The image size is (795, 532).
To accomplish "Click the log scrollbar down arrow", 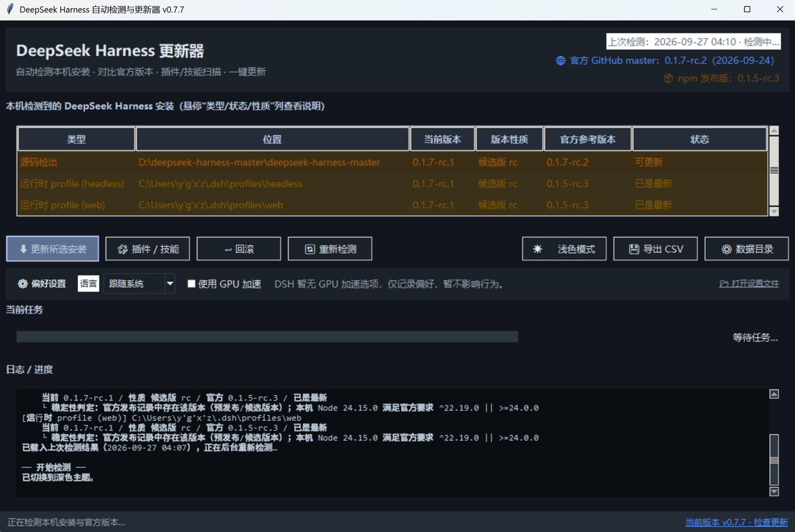I will [774, 492].
